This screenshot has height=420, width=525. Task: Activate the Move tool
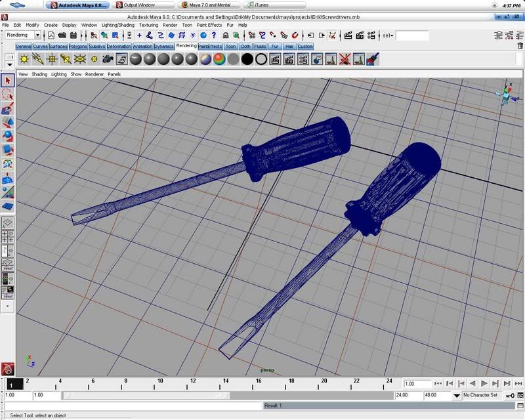(x=8, y=123)
